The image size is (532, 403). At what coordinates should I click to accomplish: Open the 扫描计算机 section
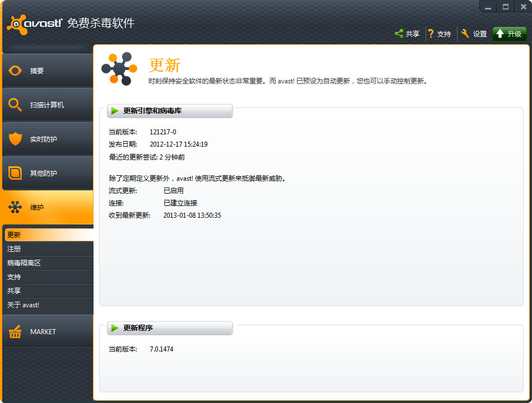click(x=48, y=105)
